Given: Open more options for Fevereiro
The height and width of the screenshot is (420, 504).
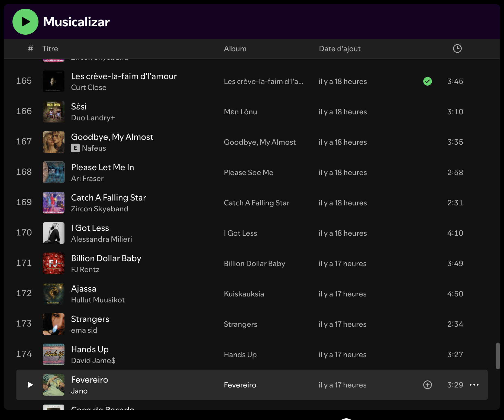Looking at the screenshot, I should pos(474,385).
